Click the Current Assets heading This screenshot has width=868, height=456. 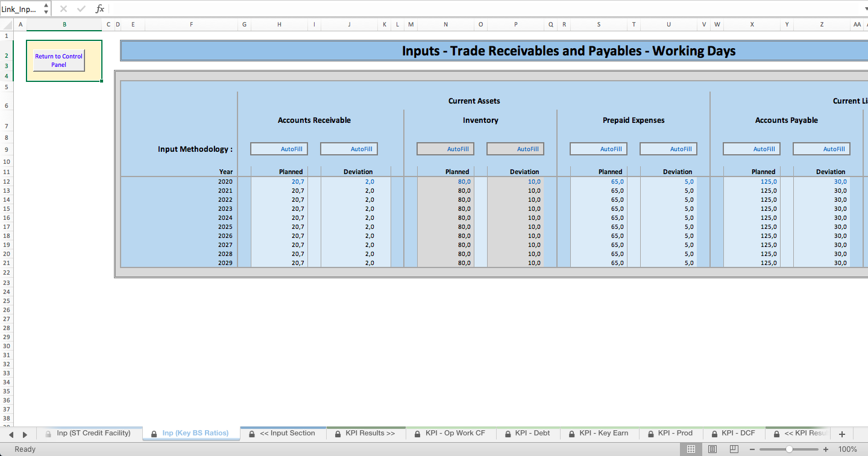click(x=474, y=101)
